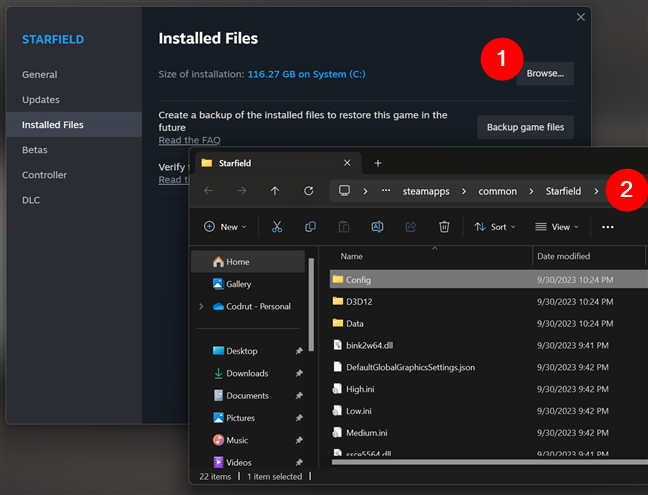Click the Browse... button
This screenshot has height=495, width=648.
point(545,73)
